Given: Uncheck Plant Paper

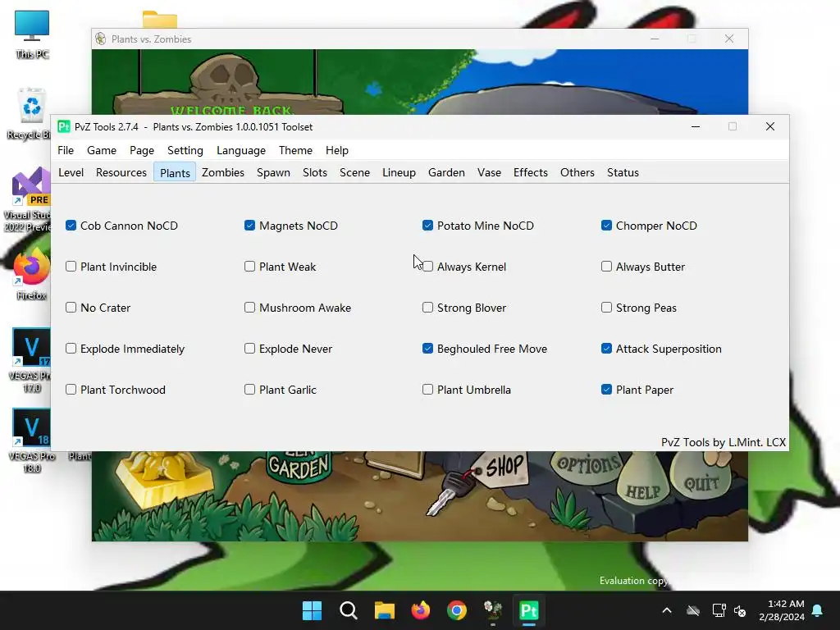Looking at the screenshot, I should coord(606,390).
